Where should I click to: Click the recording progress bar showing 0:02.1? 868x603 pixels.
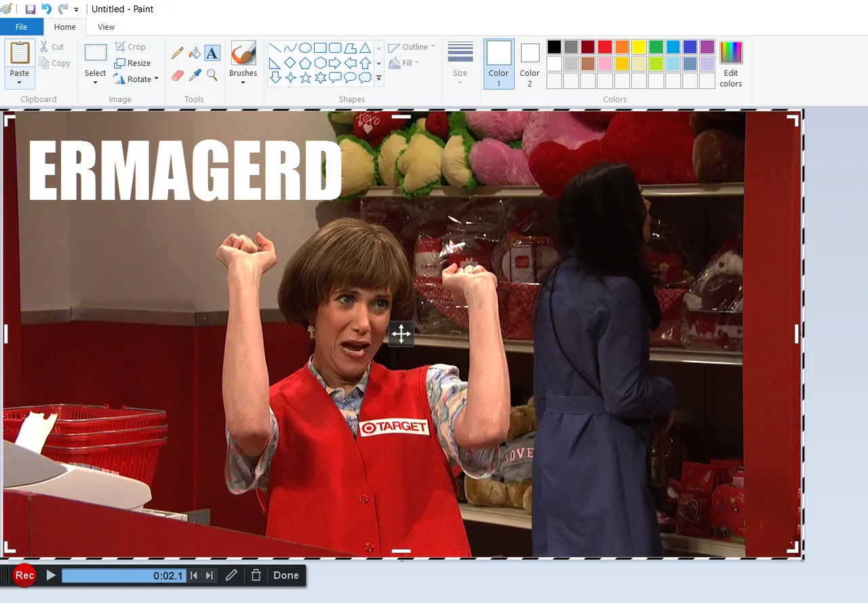(x=123, y=575)
